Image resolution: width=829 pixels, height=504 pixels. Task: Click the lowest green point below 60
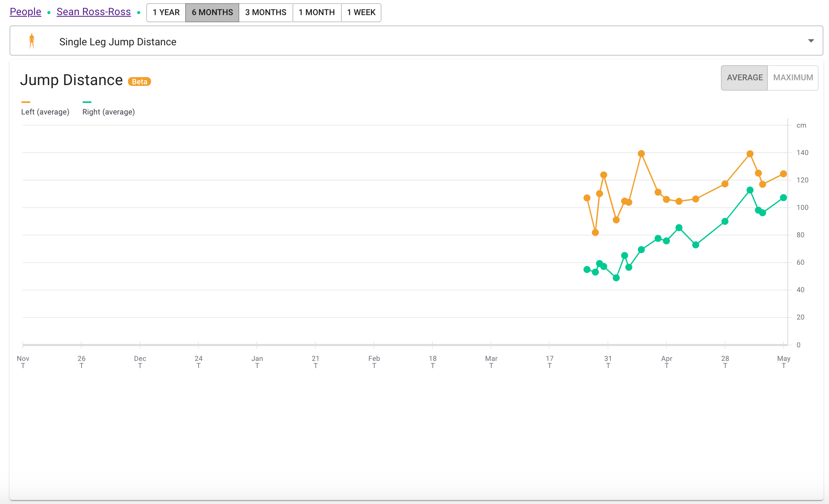[616, 278]
